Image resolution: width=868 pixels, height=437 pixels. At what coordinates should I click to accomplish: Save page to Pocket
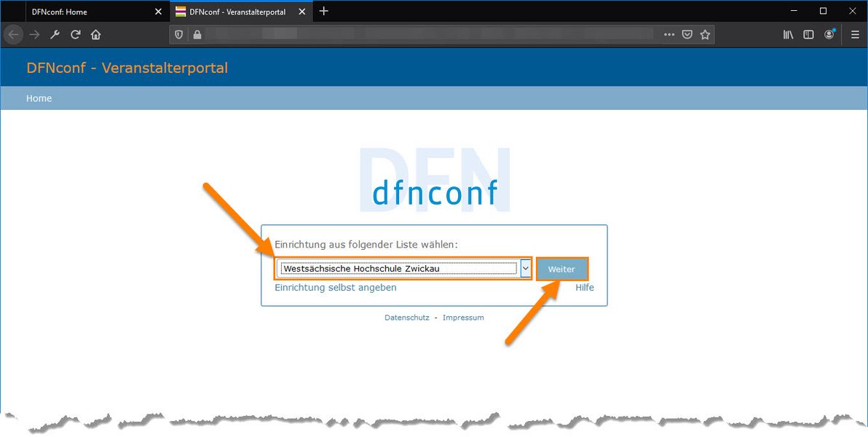tap(687, 35)
